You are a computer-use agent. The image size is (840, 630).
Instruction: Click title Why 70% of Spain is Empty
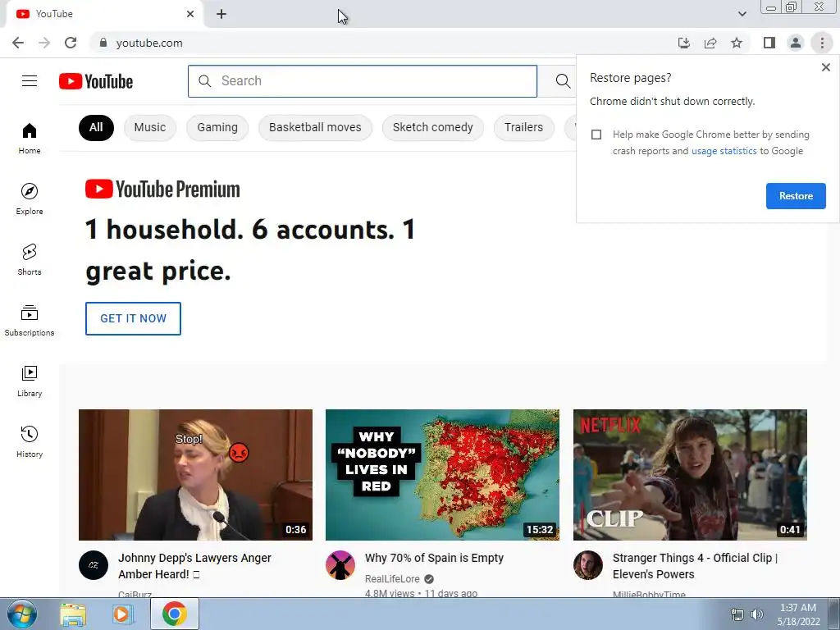[x=435, y=558]
